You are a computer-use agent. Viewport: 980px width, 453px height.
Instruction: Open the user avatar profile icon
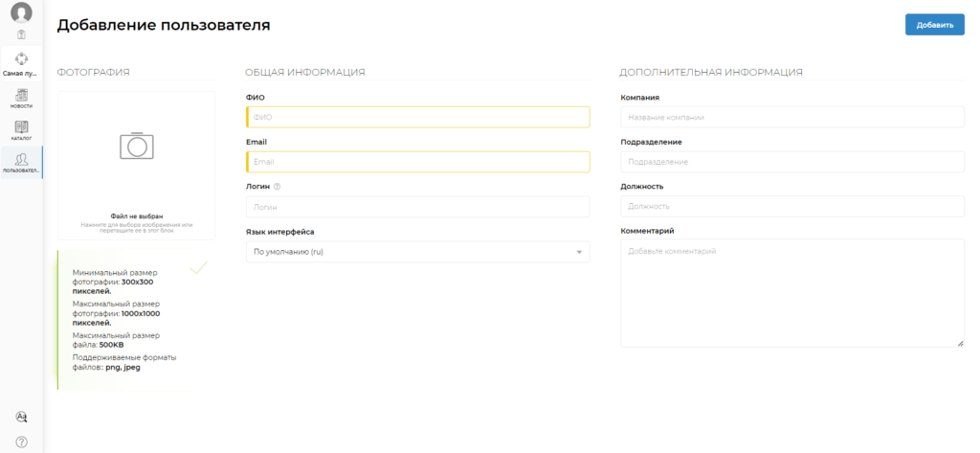pyautogui.click(x=21, y=12)
